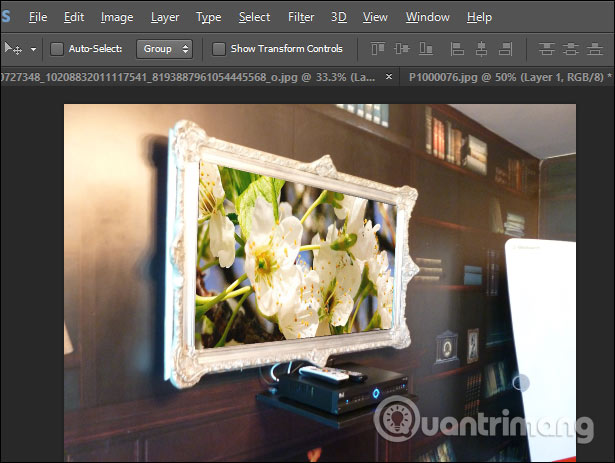
Task: Click Distribute bottom edges icon
Action: pyautogui.click(x=595, y=49)
